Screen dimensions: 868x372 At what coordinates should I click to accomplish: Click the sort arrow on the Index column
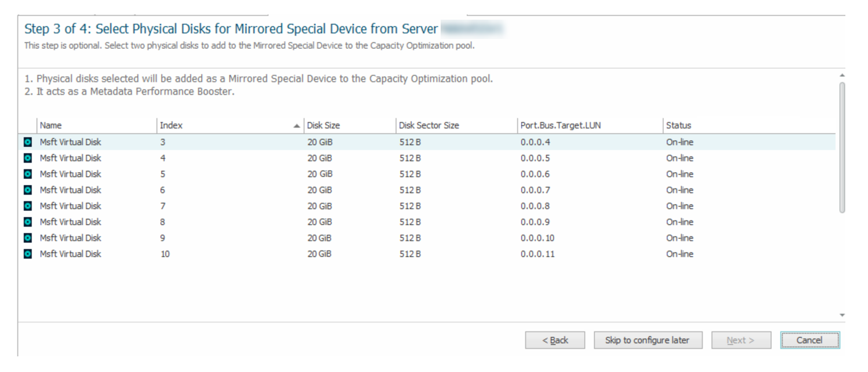(296, 125)
